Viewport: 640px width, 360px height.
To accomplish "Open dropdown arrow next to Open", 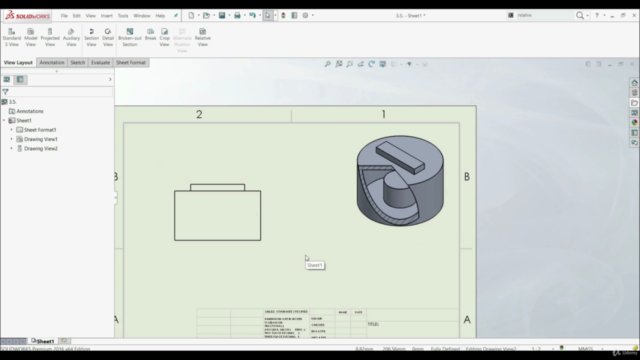I will 214,16.
